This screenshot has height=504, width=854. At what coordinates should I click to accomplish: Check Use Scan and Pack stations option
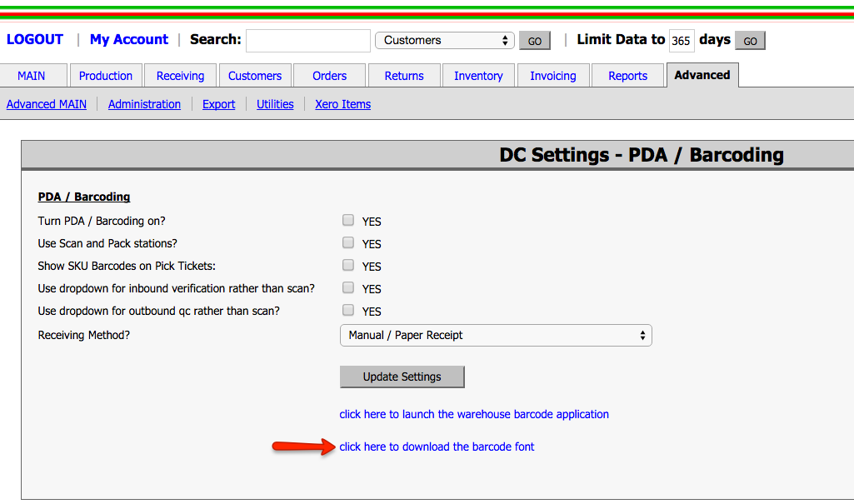[x=348, y=242]
